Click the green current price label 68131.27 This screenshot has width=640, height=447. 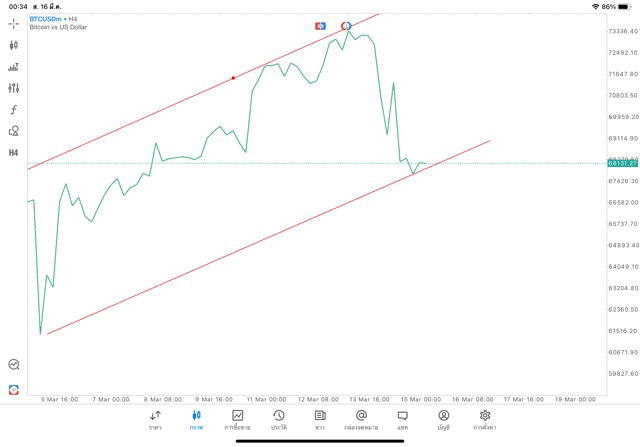tap(622, 163)
